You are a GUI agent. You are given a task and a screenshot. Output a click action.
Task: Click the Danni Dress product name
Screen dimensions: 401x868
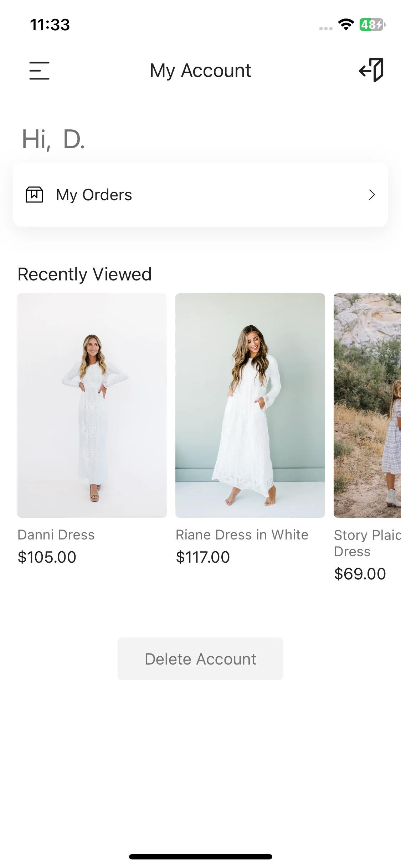coord(56,535)
